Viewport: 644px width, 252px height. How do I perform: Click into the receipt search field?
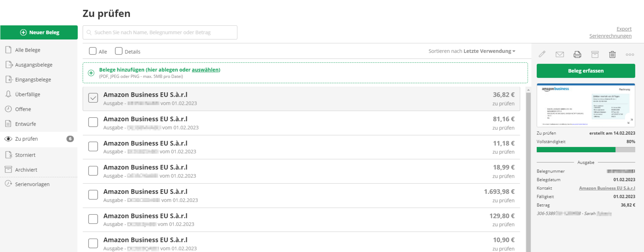[x=160, y=33]
